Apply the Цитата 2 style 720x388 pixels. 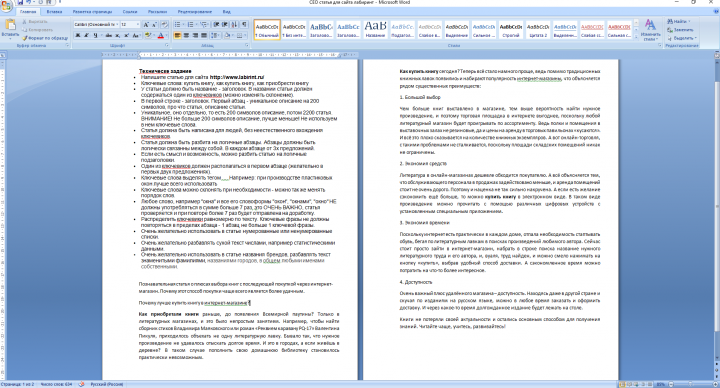[x=538, y=30]
